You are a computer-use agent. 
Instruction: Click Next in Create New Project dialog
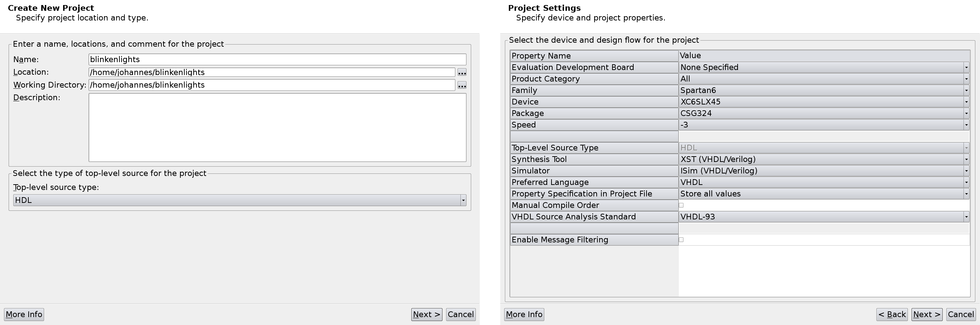426,314
